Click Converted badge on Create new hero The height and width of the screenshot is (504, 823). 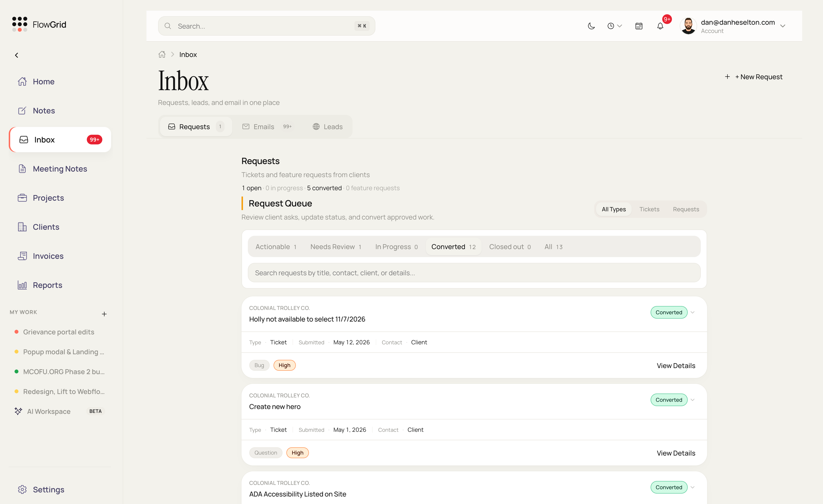(669, 400)
